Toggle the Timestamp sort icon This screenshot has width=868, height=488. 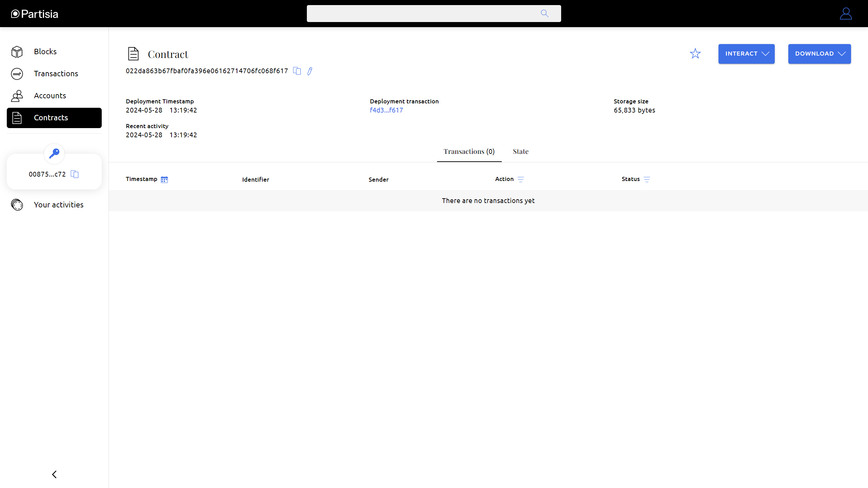pos(164,180)
